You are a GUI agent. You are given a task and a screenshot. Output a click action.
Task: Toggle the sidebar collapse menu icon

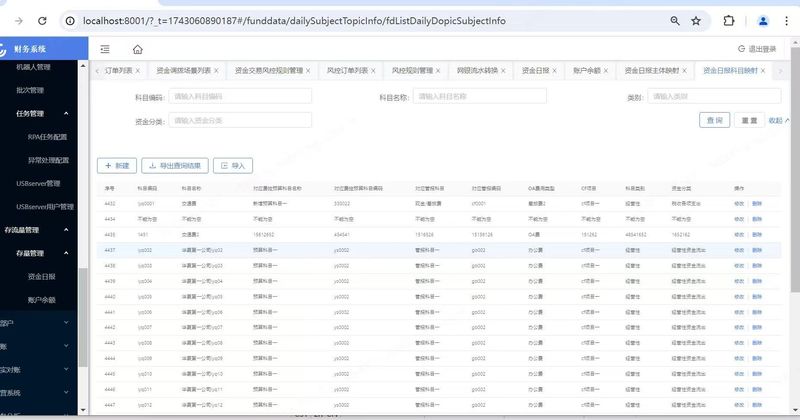tap(105, 49)
